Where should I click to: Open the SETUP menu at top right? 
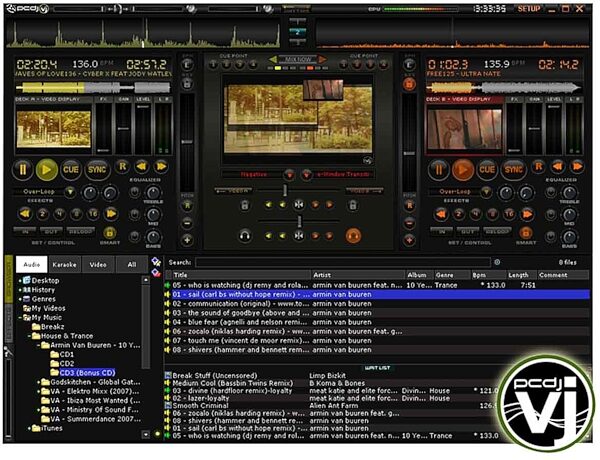pyautogui.click(x=529, y=9)
